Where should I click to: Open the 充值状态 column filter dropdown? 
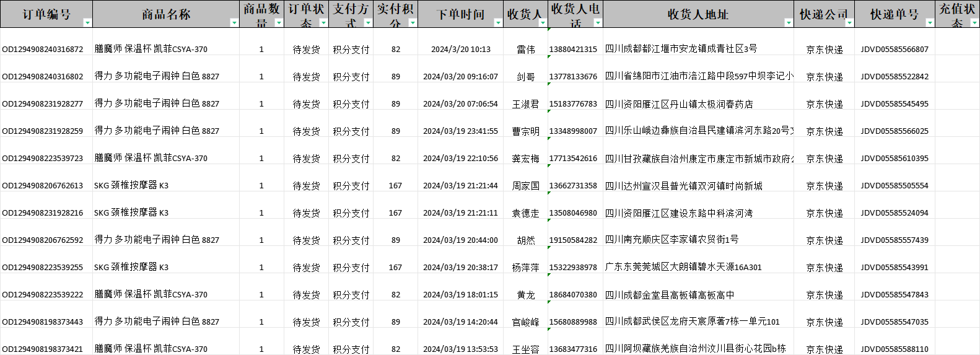974,23
